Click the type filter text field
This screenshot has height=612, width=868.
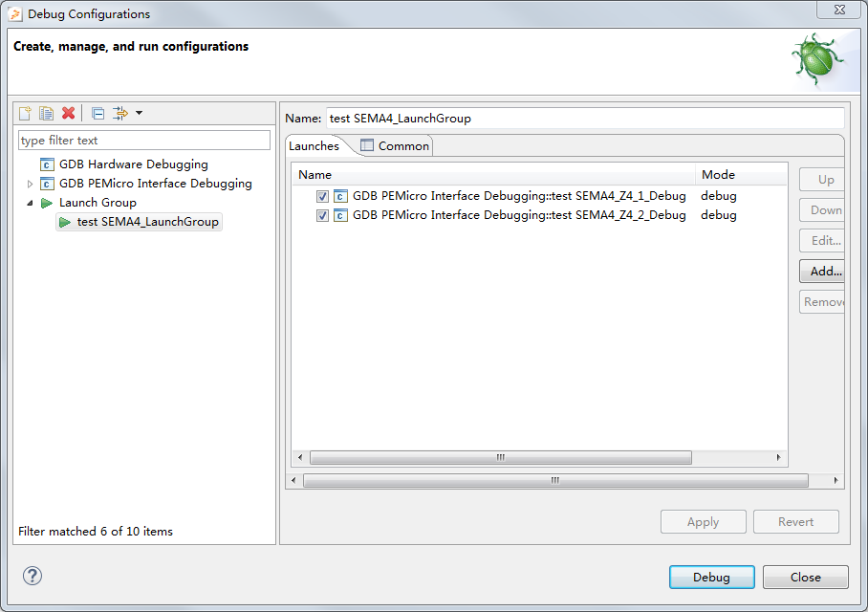pos(144,141)
